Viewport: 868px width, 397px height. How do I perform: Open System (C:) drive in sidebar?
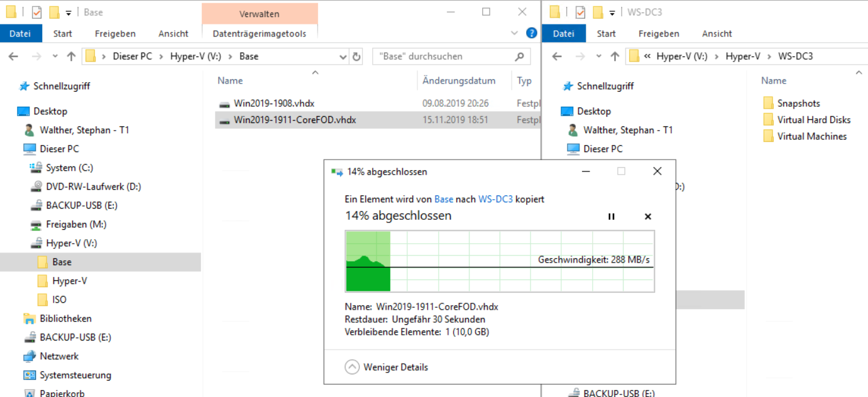(x=69, y=168)
